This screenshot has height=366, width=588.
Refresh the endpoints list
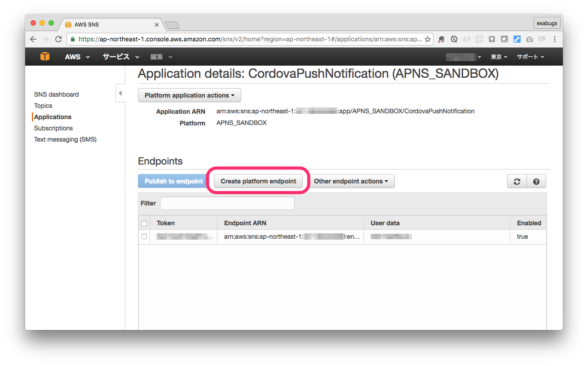click(x=517, y=181)
